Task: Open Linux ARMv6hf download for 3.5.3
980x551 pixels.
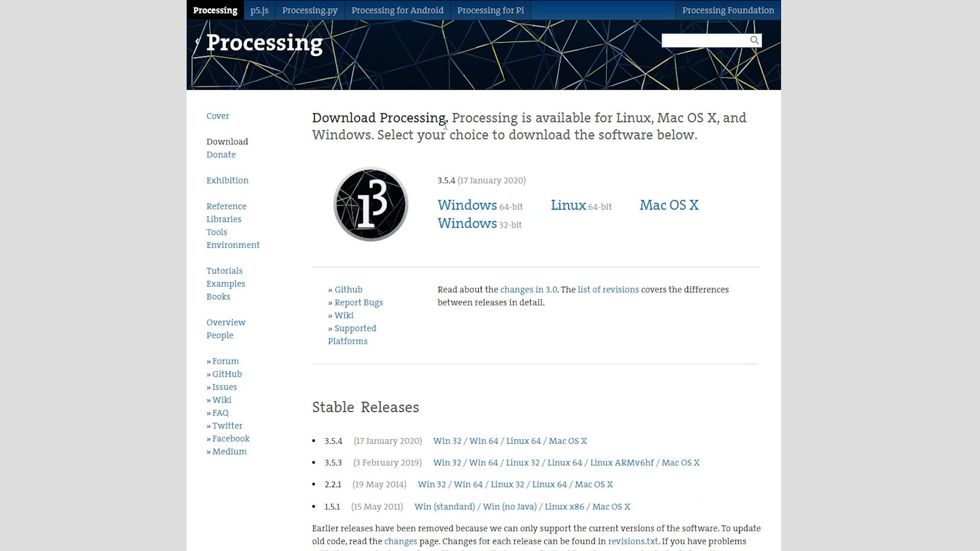Action: 622,463
